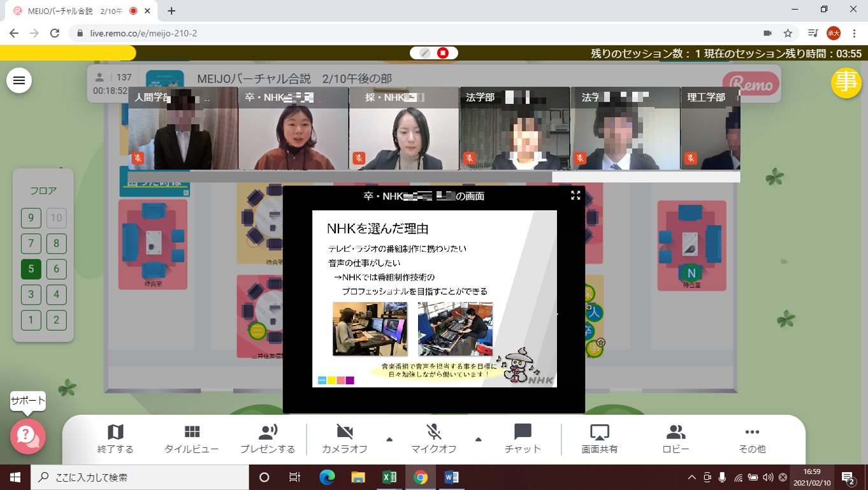This screenshot has width=868, height=490.
Task: Maximize the shared screen with fullscreen icon
Action: pos(575,196)
